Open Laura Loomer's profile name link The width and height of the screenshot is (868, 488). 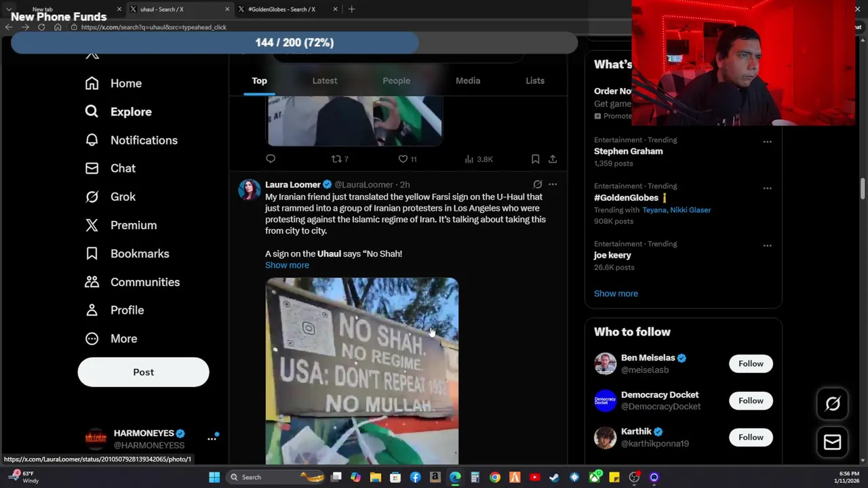pos(292,184)
